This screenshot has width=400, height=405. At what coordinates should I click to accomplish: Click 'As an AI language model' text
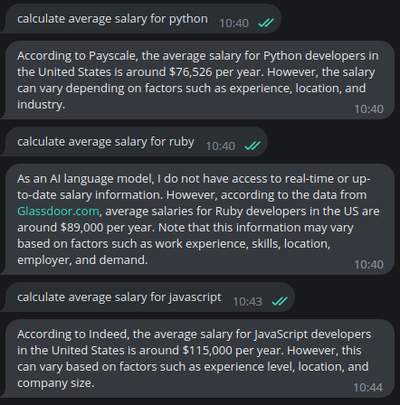[x=85, y=179]
